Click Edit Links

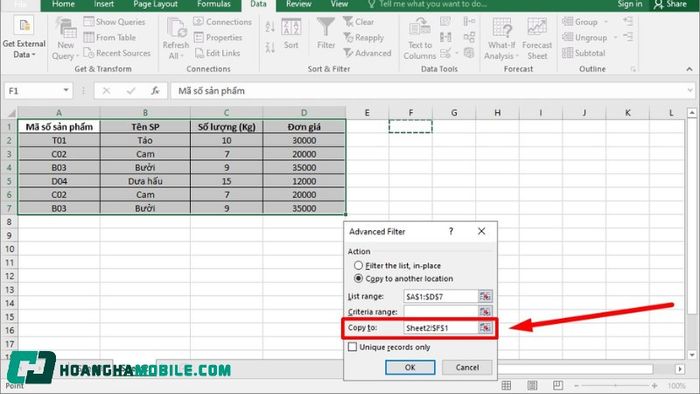[x=217, y=53]
